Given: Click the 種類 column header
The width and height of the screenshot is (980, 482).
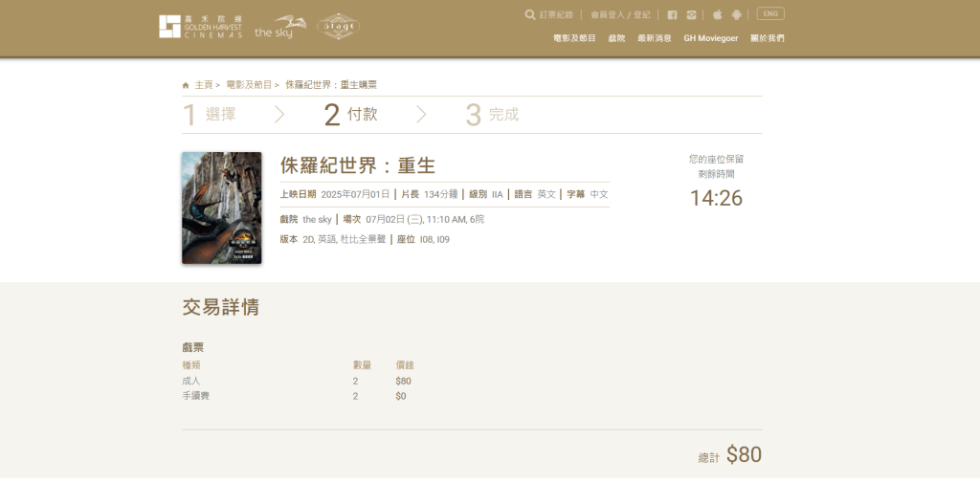Looking at the screenshot, I should pos(191,365).
